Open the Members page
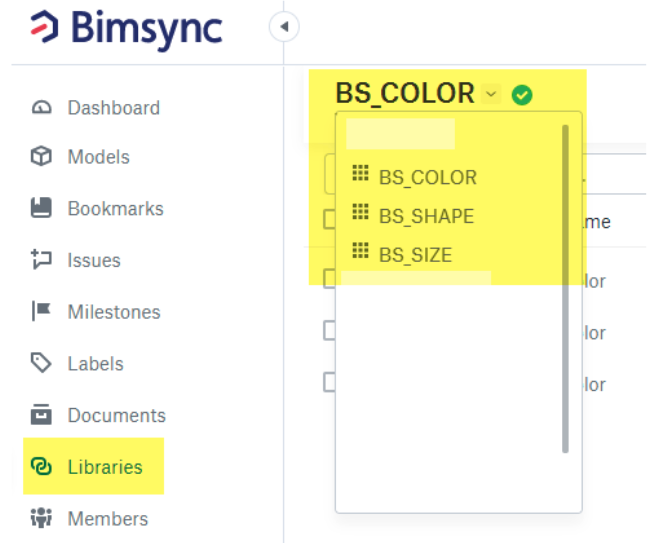The height and width of the screenshot is (543, 667). click(x=108, y=519)
